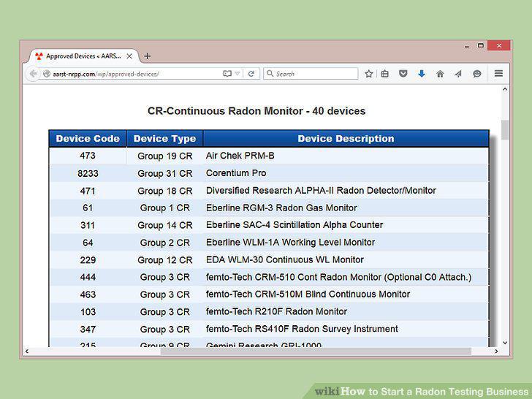Click the vertical scrollbar thumb
The image size is (532, 399).
click(x=505, y=129)
